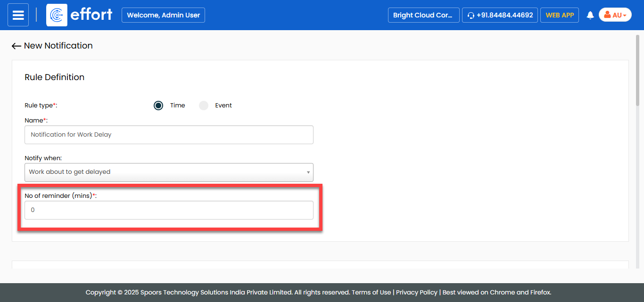The width and height of the screenshot is (644, 302).
Task: Open the Terms of Use link
Action: [x=371, y=292]
